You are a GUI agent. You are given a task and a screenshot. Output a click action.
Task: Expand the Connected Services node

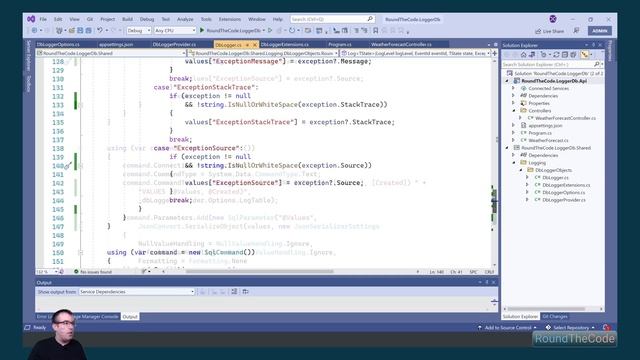pos(513,88)
